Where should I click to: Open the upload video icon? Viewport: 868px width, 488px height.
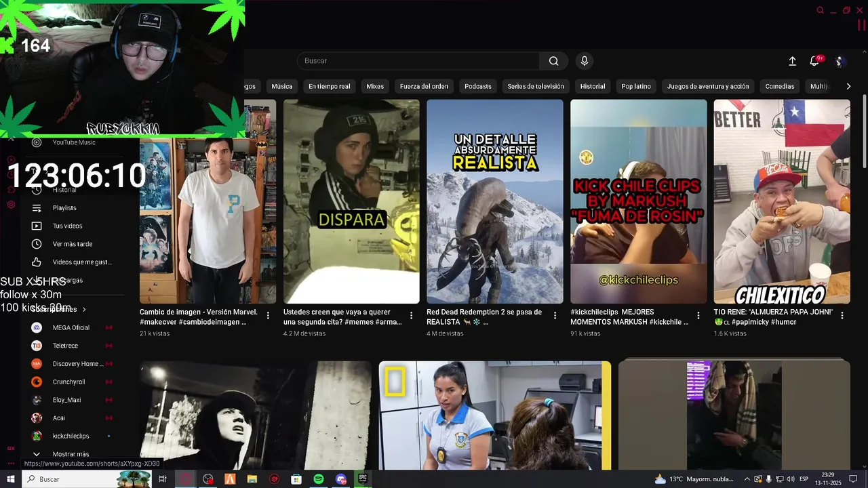[792, 61]
